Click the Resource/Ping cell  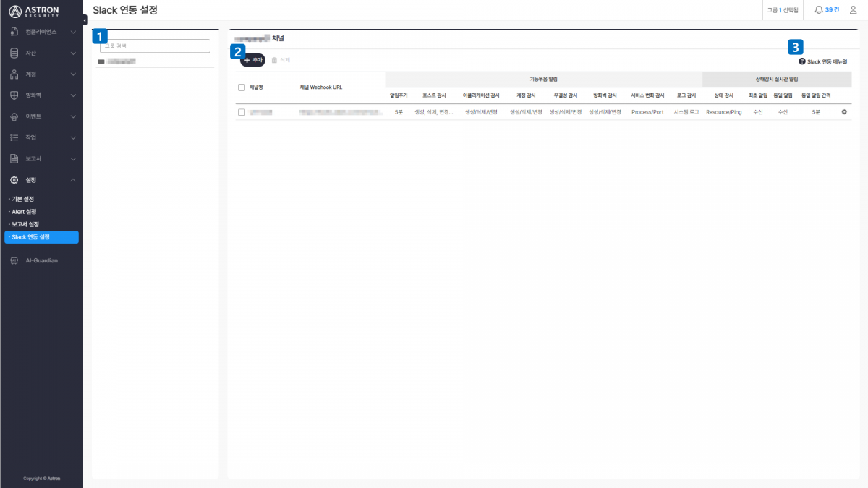click(724, 112)
